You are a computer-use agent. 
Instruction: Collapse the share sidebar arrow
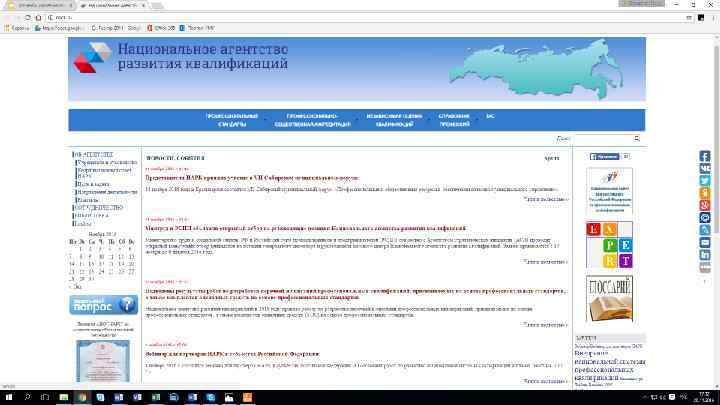coord(704,281)
